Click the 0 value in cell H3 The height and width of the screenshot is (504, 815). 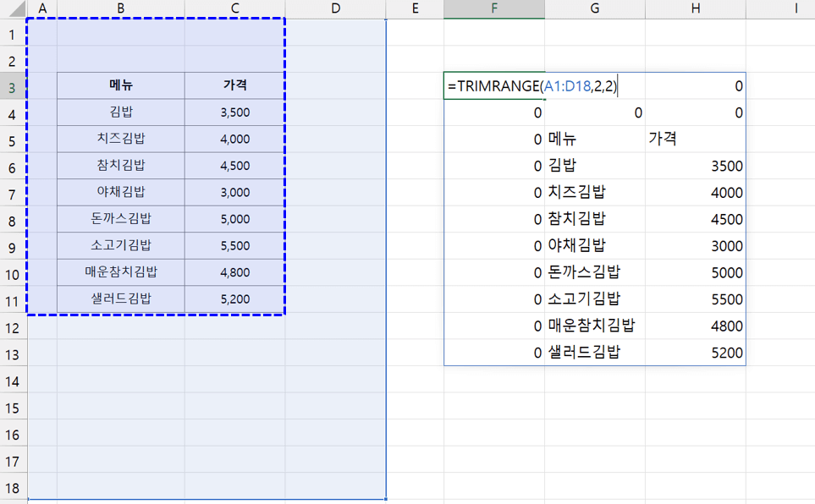point(739,86)
